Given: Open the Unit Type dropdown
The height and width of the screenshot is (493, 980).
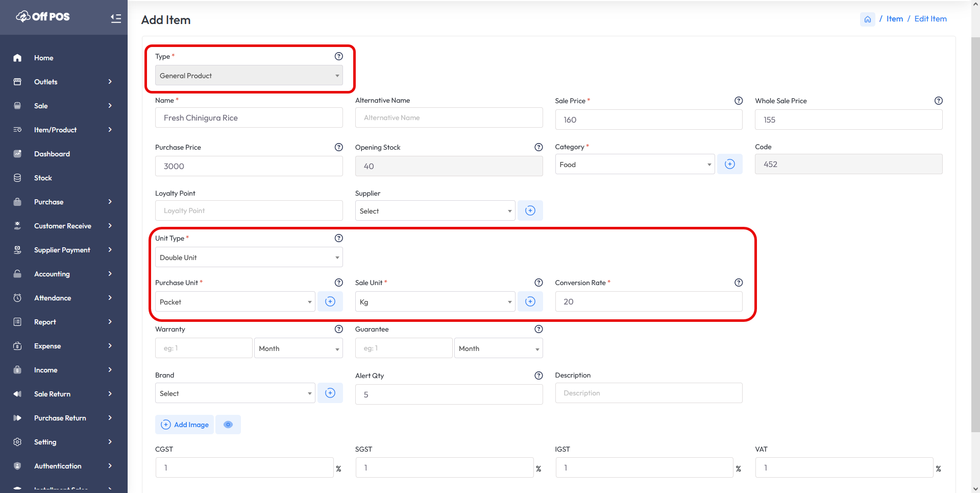Looking at the screenshot, I should (x=249, y=257).
